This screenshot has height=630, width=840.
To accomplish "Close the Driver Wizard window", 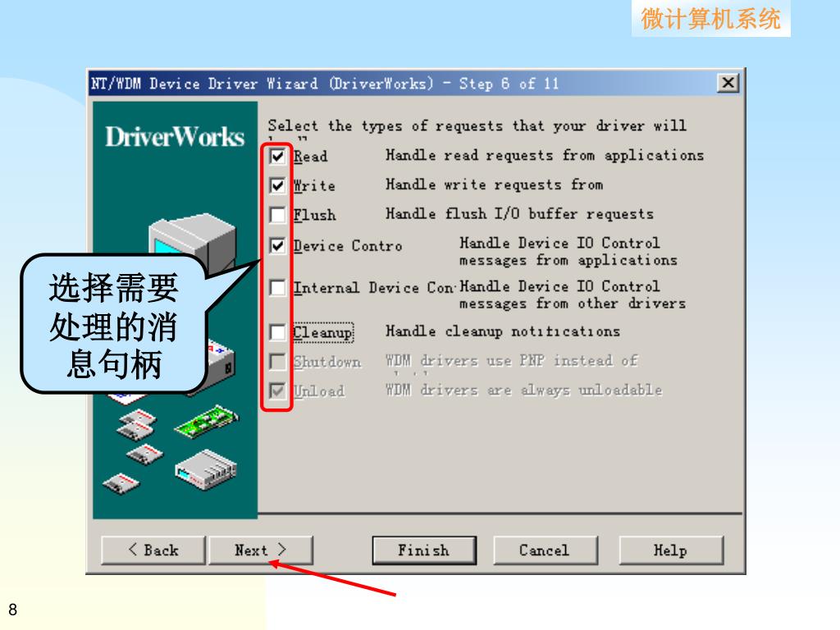I will [728, 83].
